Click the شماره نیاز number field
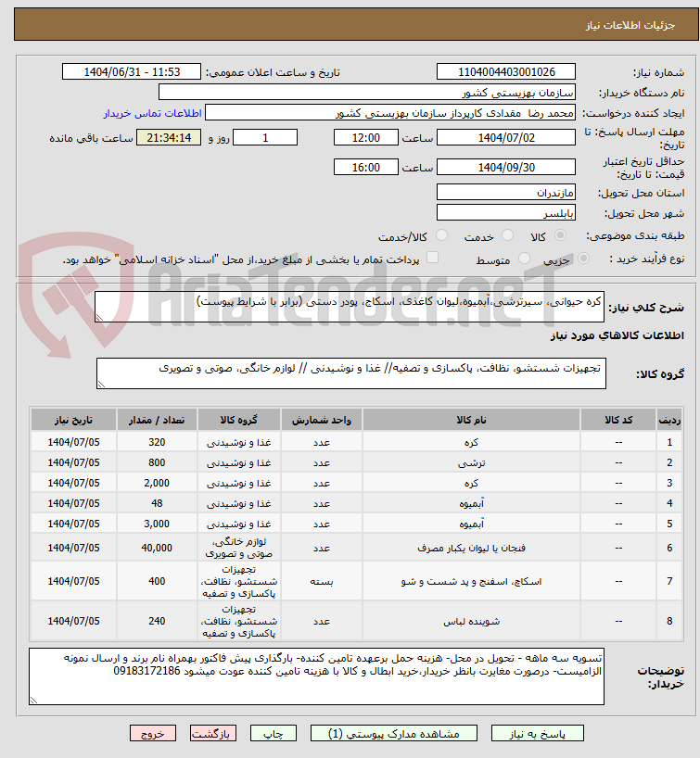 click(506, 72)
